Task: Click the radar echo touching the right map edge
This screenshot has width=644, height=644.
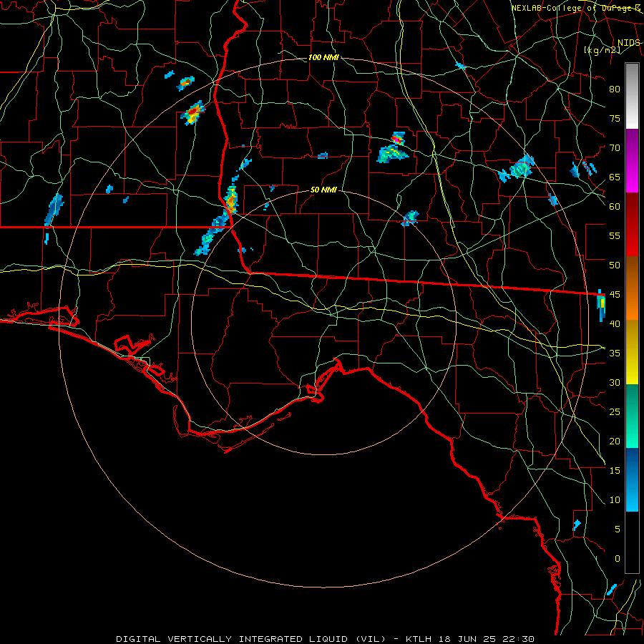Action: [x=601, y=305]
